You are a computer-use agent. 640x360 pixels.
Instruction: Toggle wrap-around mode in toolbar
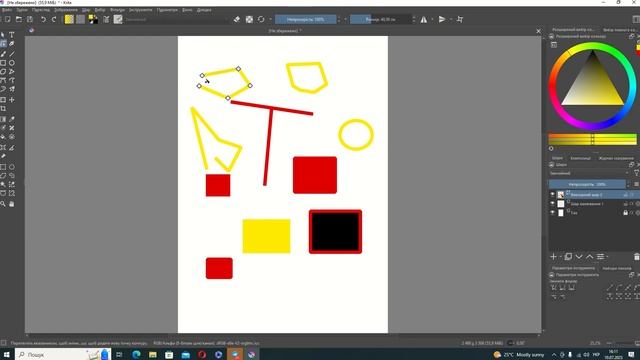(x=460, y=19)
